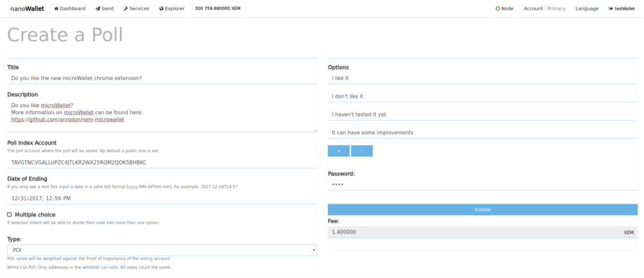Remove an option with minus button
The width and height of the screenshot is (644, 278).
(x=362, y=151)
